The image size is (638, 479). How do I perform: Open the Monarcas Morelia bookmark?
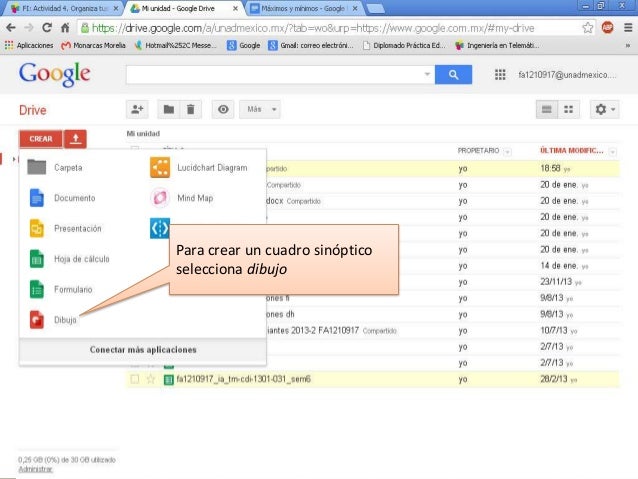coord(93,45)
